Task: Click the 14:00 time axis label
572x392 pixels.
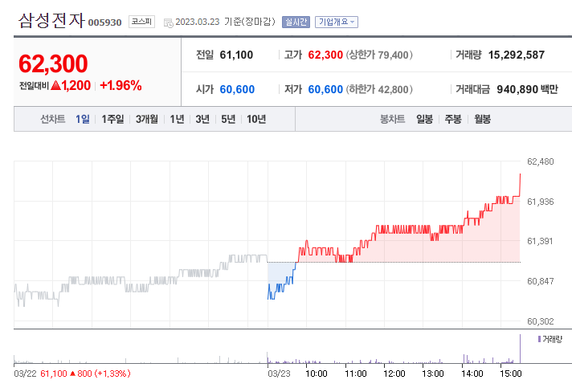Action: tap(472, 374)
